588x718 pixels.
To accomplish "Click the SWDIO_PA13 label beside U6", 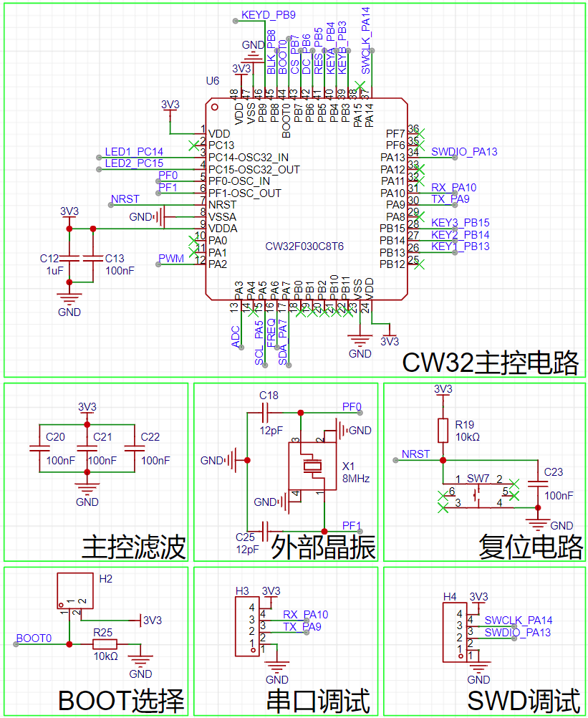I will pyautogui.click(x=464, y=152).
